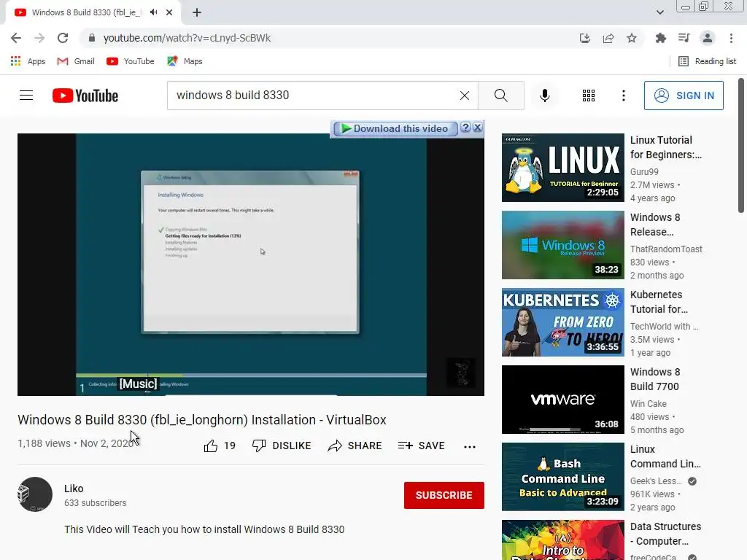Expand the tab search chevron
747x560 pixels.
(x=659, y=12)
